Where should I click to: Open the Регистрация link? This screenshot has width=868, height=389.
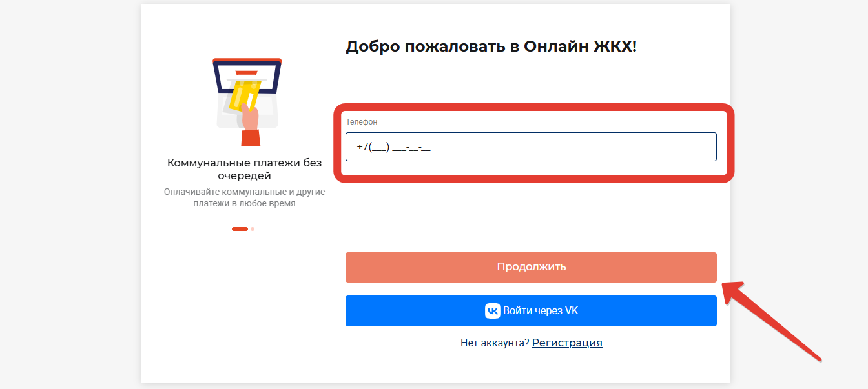point(567,343)
